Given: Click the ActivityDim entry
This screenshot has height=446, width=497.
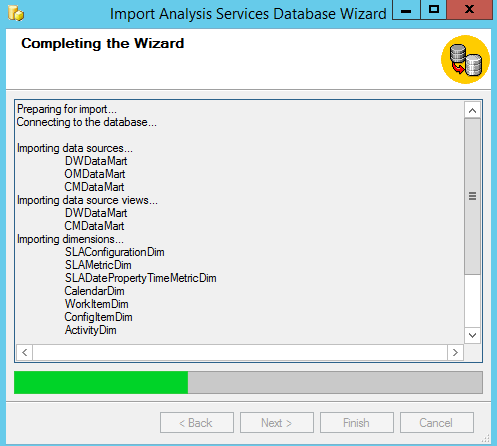Looking at the screenshot, I should 91,330.
